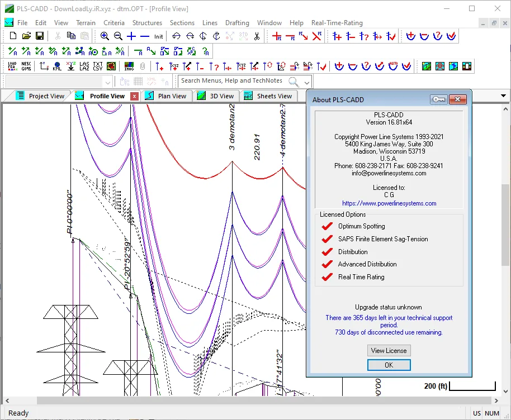Click the structure check icon in the top toolbar

point(390,36)
